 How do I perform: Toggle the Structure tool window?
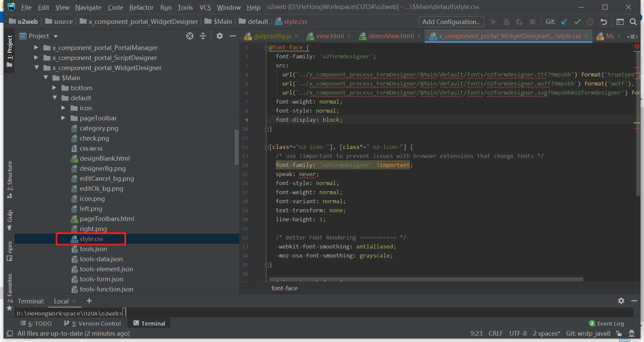coord(10,179)
